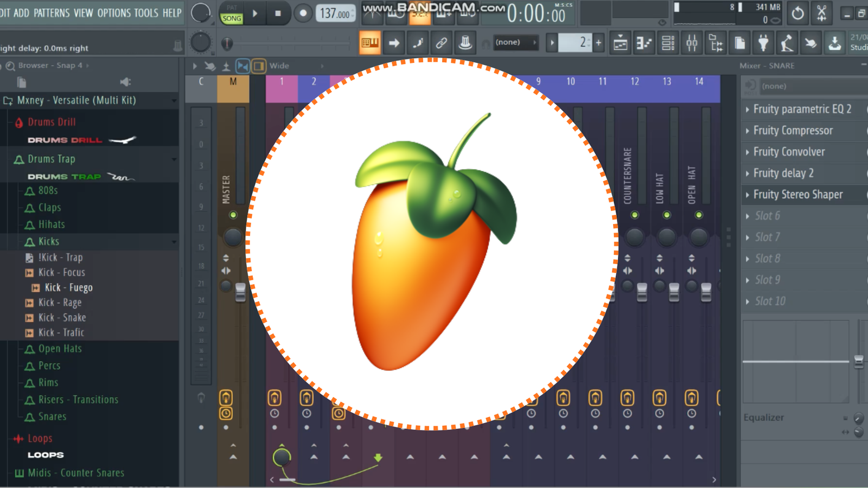Click the Mixer icon in the toolbar
This screenshot has height=488, width=868.
[692, 42]
